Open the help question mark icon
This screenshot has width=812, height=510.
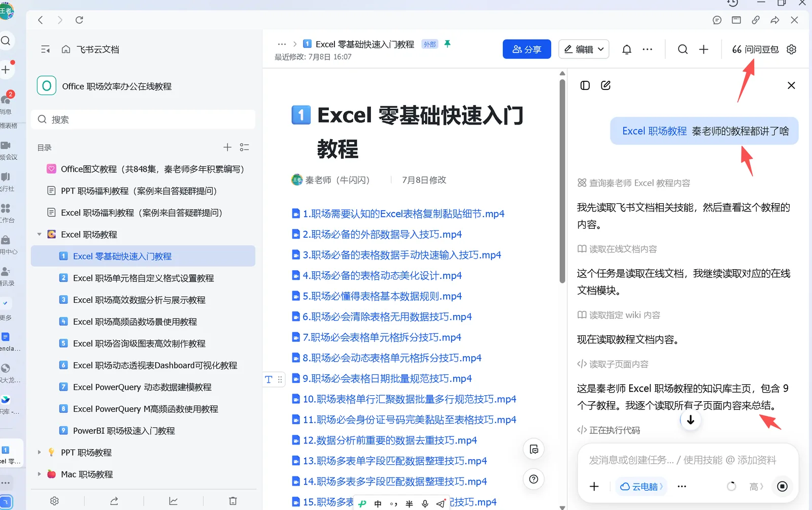point(534,479)
